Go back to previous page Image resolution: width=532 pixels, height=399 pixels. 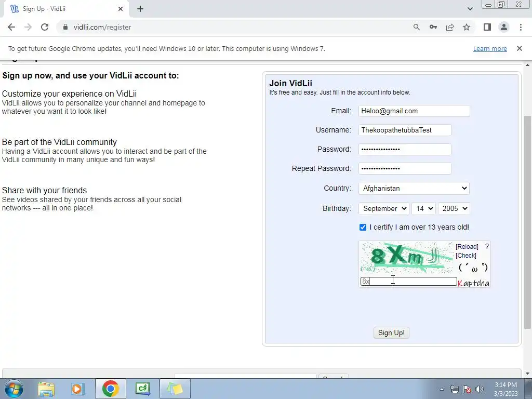[x=11, y=27]
